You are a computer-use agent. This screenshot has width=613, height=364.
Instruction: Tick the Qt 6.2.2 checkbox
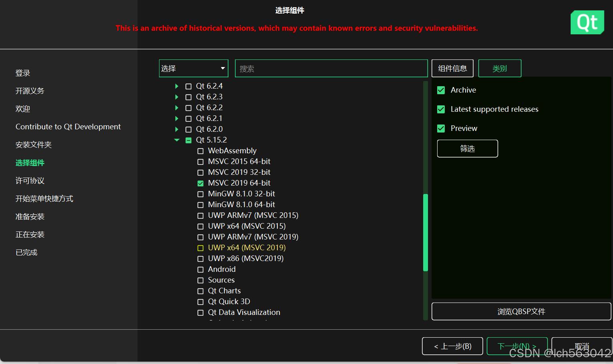click(189, 108)
